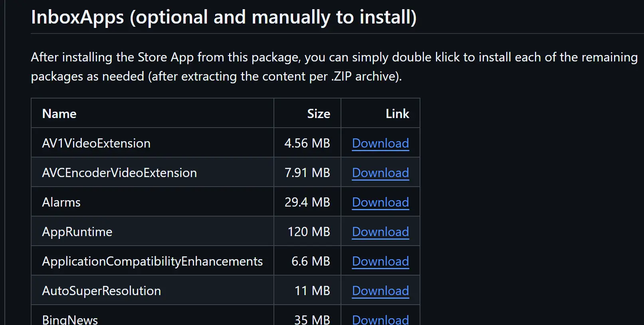Click the Name column header
Viewport: 644px width, 325px height.
(x=59, y=113)
